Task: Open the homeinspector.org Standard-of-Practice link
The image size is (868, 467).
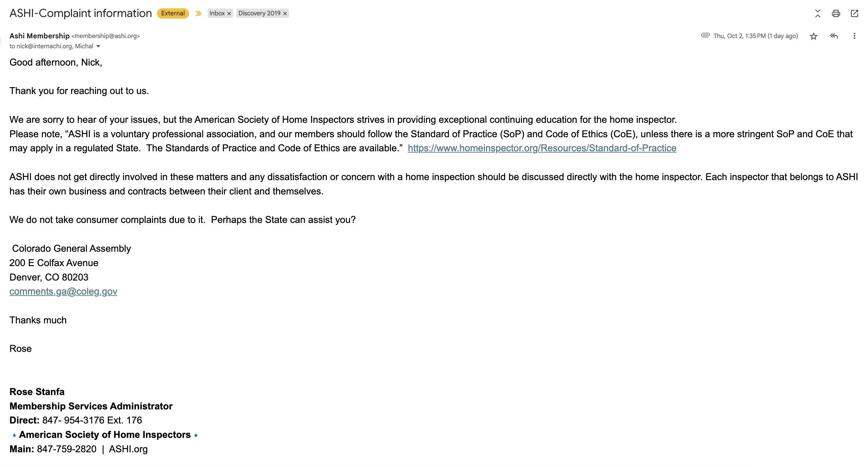Action: (542, 148)
